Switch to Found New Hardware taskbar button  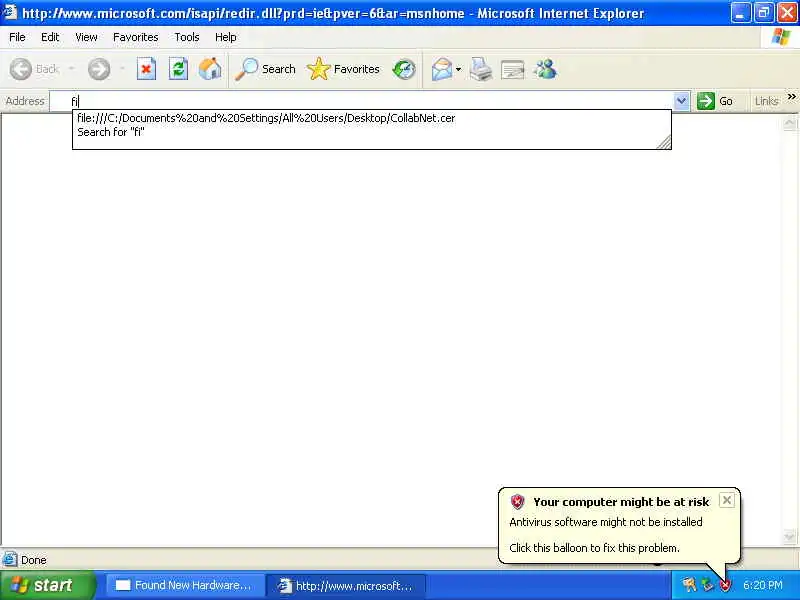coord(185,585)
